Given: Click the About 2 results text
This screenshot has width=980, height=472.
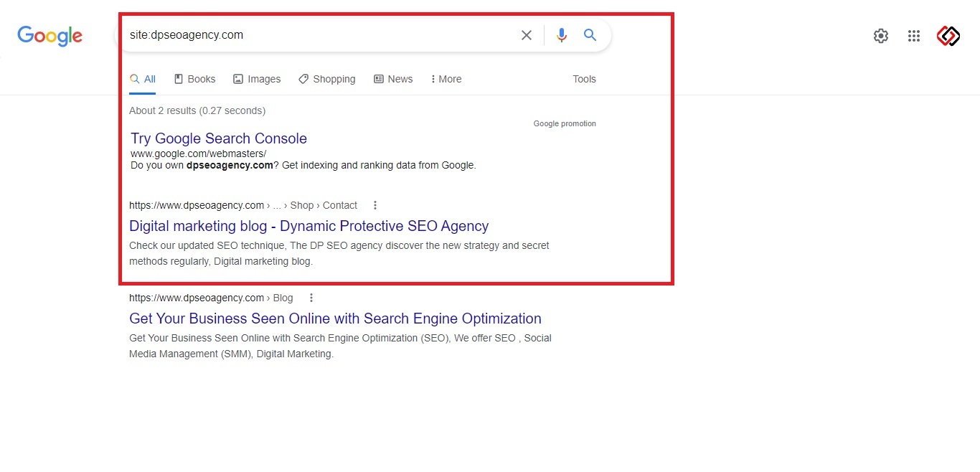Looking at the screenshot, I should [x=197, y=110].
